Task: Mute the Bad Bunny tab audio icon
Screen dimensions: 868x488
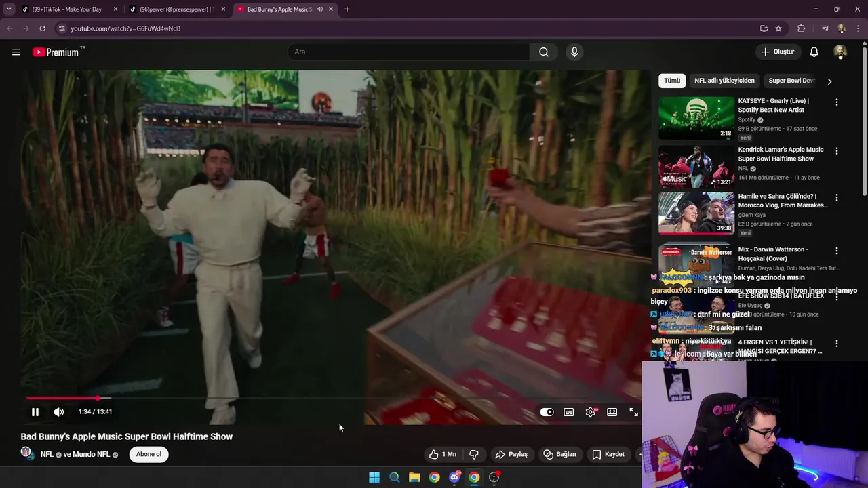Action: [x=320, y=9]
